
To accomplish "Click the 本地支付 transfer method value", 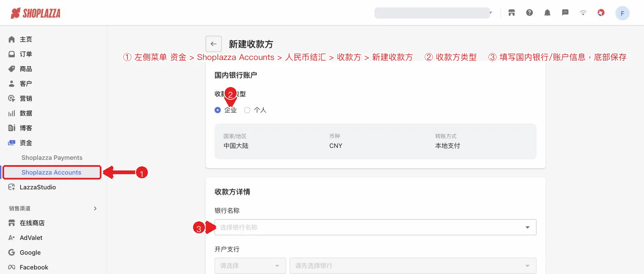I will coord(448,146).
